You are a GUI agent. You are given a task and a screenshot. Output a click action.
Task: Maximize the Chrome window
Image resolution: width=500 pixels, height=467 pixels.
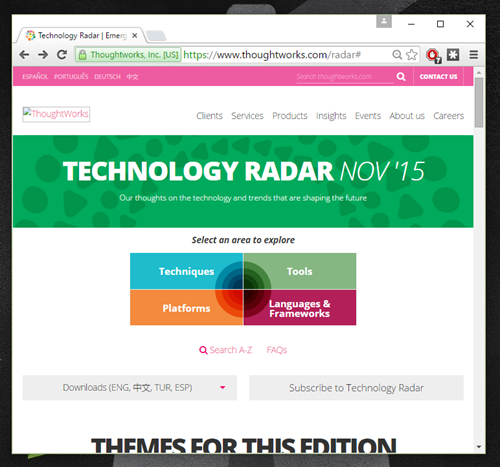440,24
